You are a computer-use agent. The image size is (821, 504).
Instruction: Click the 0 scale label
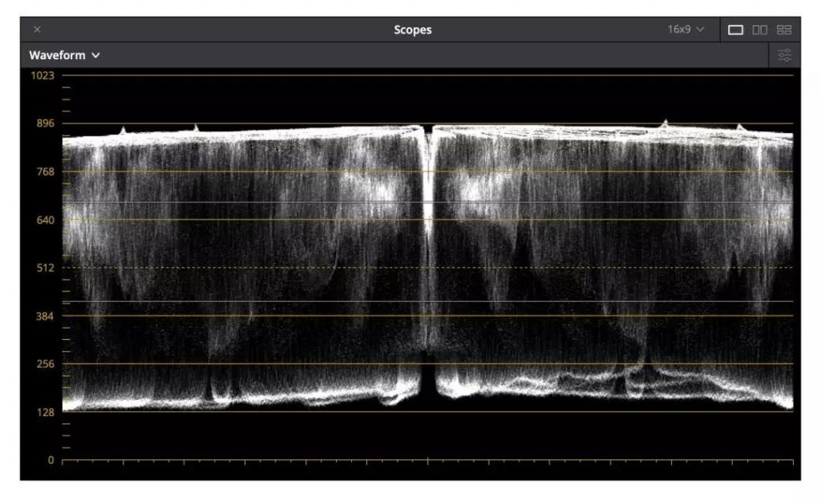pos(49,460)
